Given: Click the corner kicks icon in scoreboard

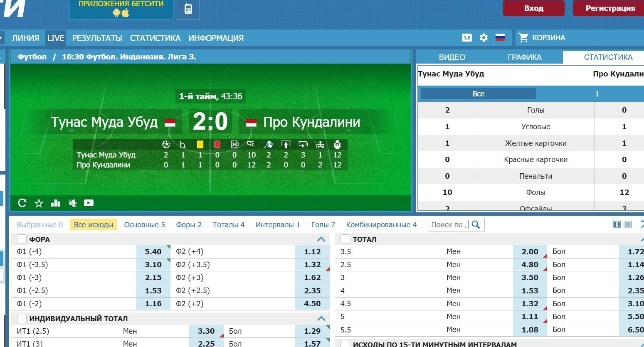Looking at the screenshot, I should click(x=183, y=144).
